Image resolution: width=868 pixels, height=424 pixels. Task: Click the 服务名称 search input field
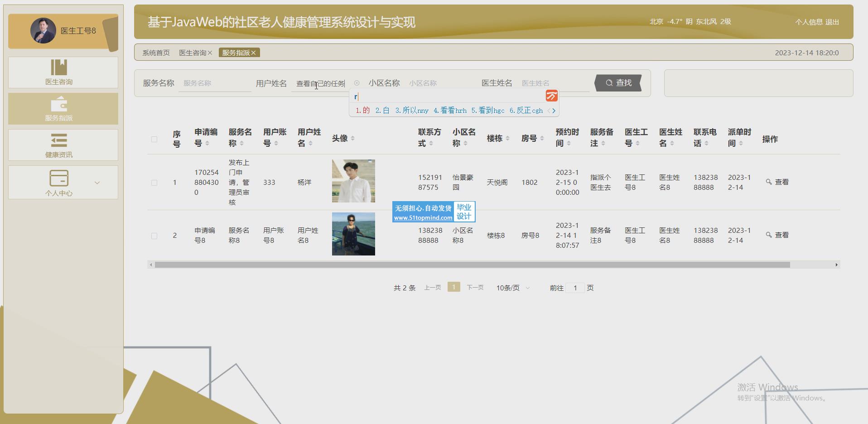click(215, 83)
